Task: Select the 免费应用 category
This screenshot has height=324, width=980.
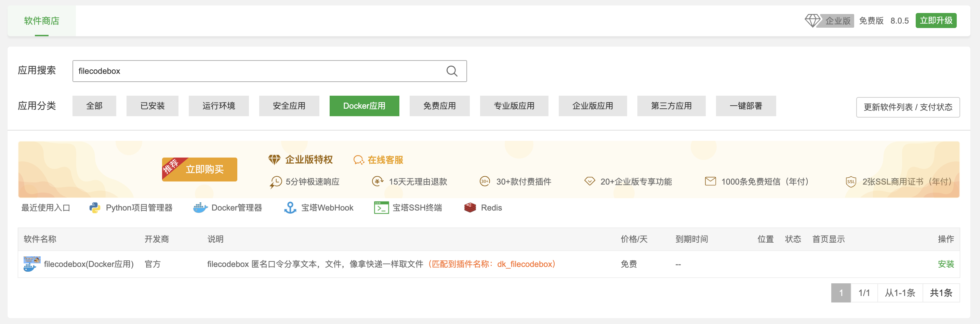Action: click(440, 106)
